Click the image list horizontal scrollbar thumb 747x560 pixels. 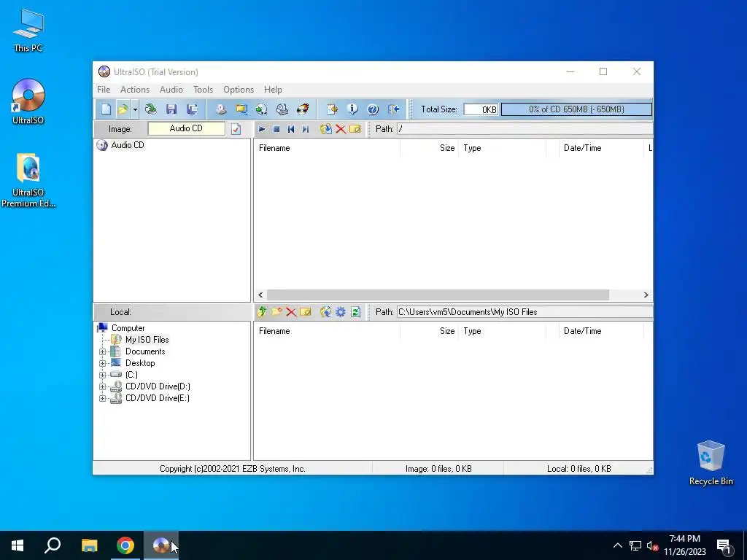[x=438, y=295]
